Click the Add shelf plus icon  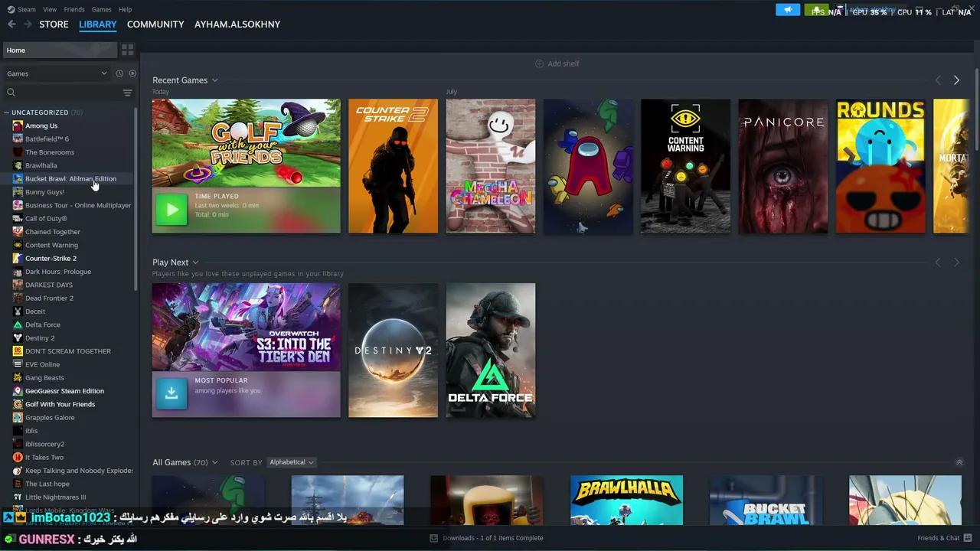[539, 64]
